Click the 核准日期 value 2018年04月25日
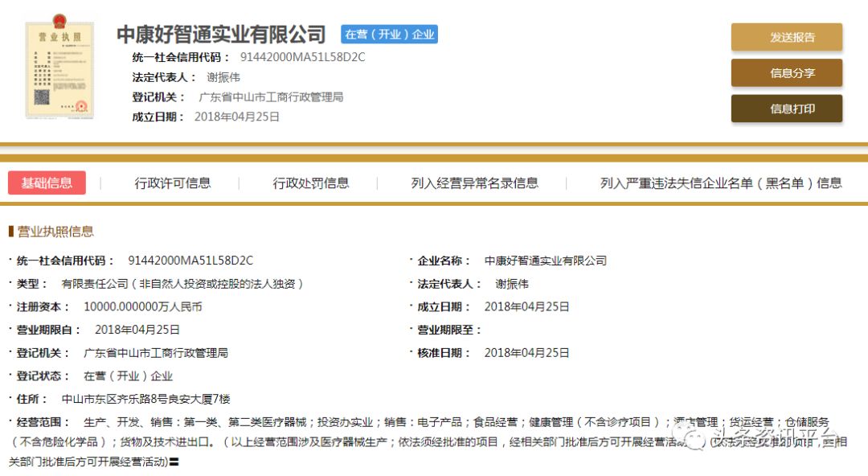This screenshot has width=868, height=476. (526, 353)
